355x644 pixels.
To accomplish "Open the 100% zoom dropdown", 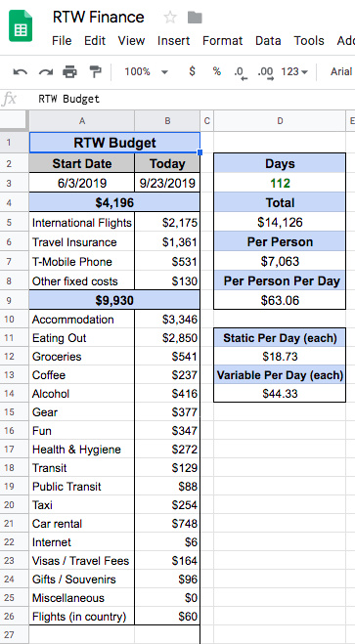I will [x=147, y=72].
